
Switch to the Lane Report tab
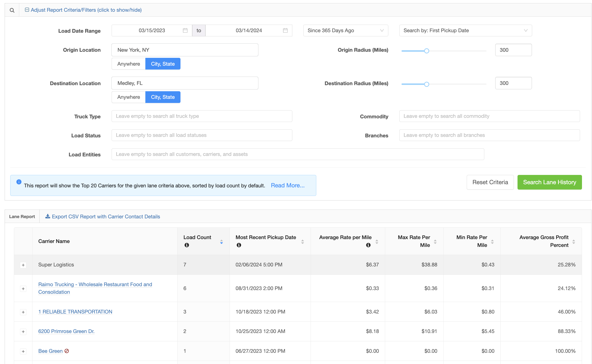(x=22, y=216)
